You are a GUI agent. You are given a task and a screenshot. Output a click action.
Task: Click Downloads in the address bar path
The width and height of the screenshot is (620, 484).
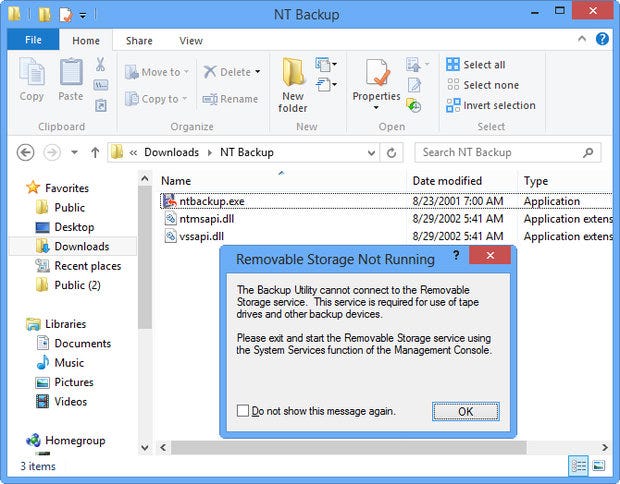pos(171,152)
